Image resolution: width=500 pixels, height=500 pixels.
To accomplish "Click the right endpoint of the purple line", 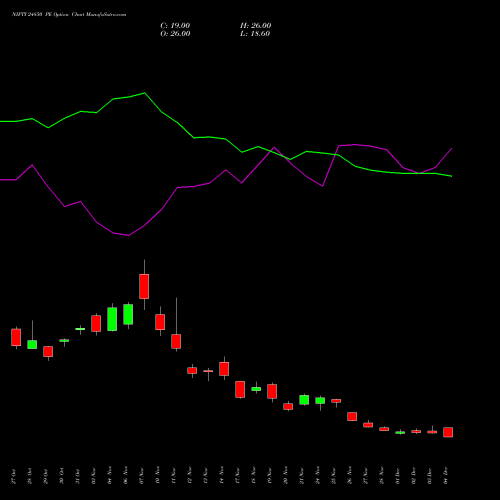I will [452, 148].
